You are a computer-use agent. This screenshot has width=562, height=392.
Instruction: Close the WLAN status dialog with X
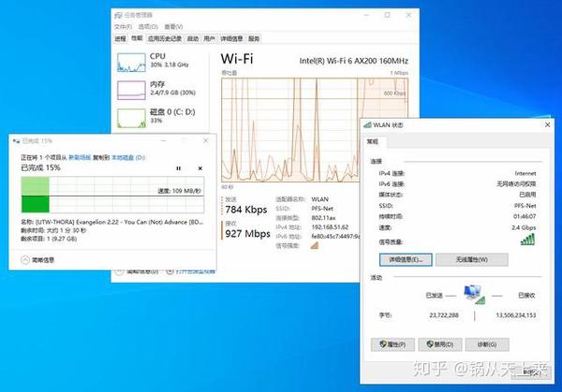547,124
